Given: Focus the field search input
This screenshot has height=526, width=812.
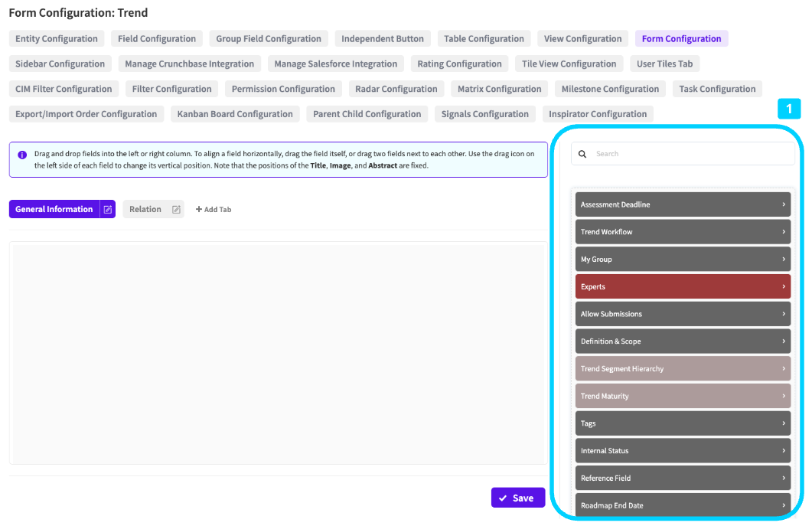Looking at the screenshot, I should click(x=689, y=154).
